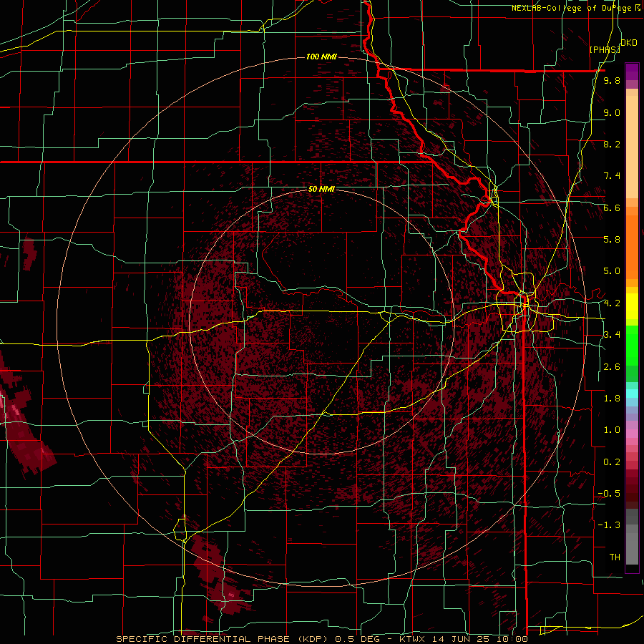Click the TH threshold label on the scale
Screen dimensions: 644x644
615,557
